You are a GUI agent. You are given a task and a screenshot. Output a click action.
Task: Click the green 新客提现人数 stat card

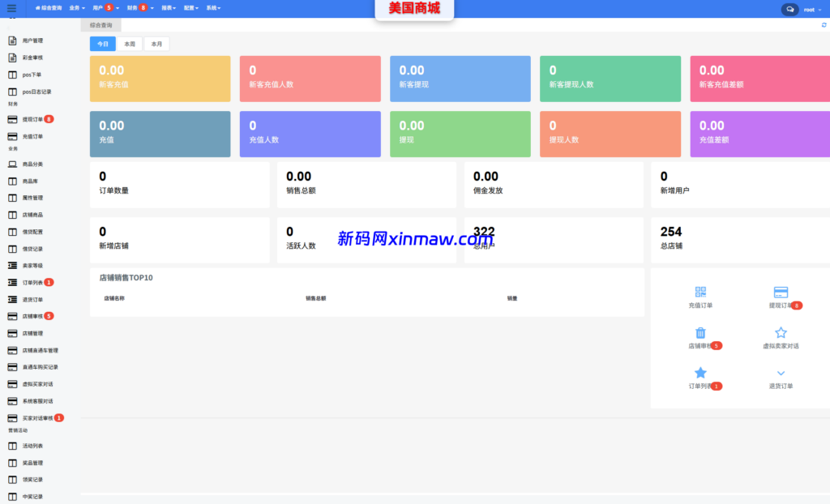point(610,79)
